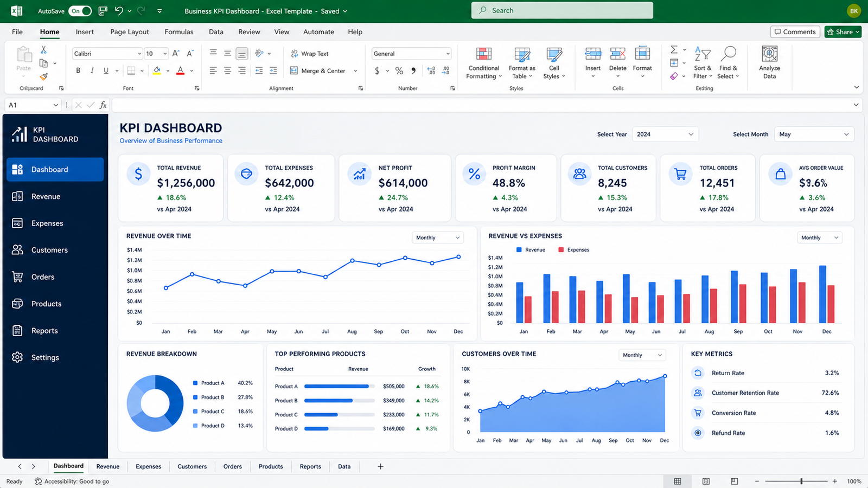Toggle the AutoSave switch
Image resolution: width=868 pixels, height=488 pixels.
[80, 11]
